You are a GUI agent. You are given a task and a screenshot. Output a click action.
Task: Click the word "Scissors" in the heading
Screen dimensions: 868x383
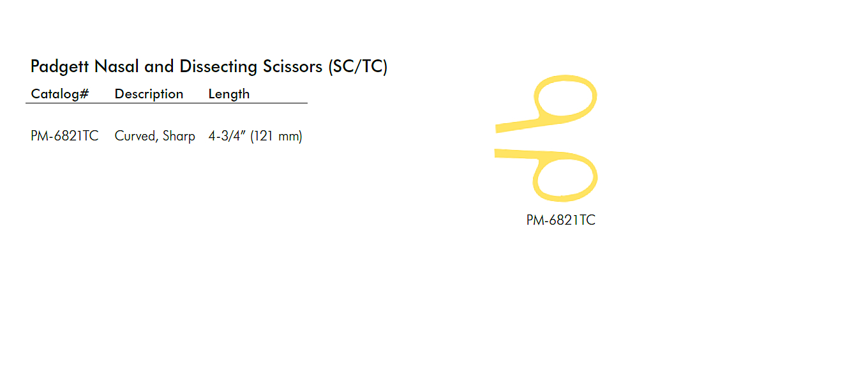coord(292,66)
